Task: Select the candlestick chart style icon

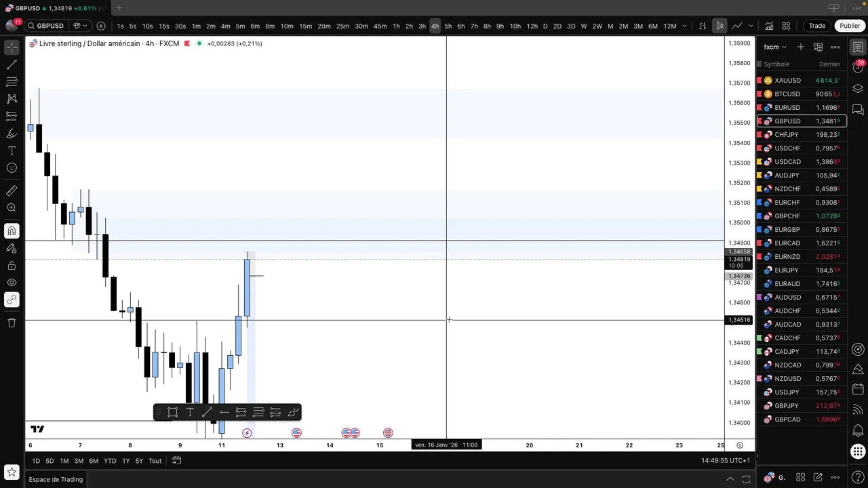Action: (719, 26)
